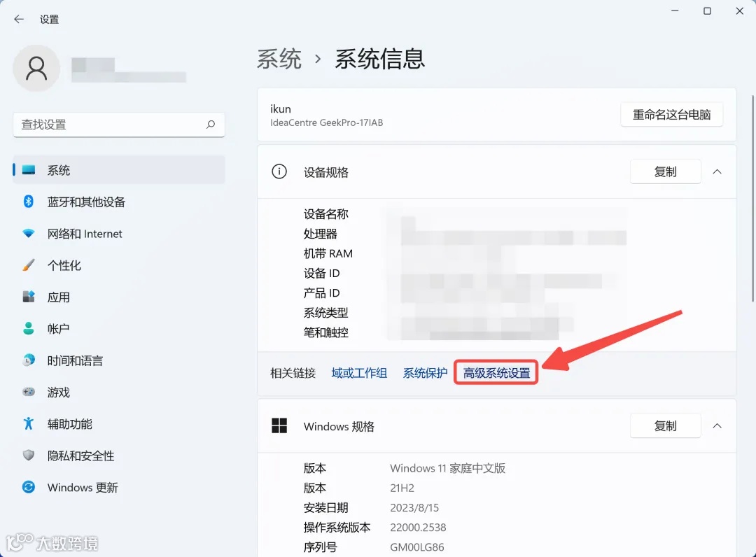
Task: Click the Wi-Fi network icon in sidebar
Action: [x=29, y=233]
